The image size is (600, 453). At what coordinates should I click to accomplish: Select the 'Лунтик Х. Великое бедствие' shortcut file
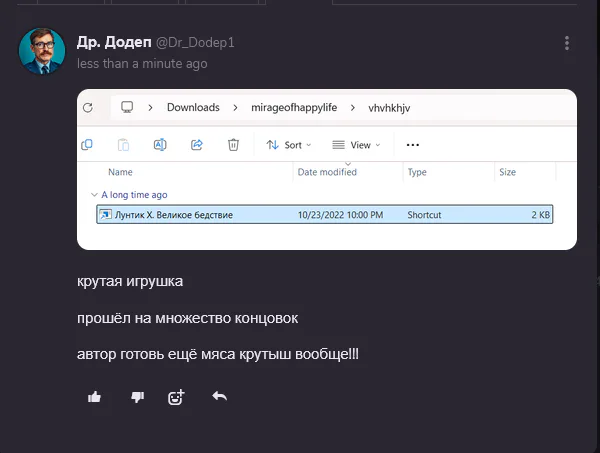click(324, 215)
